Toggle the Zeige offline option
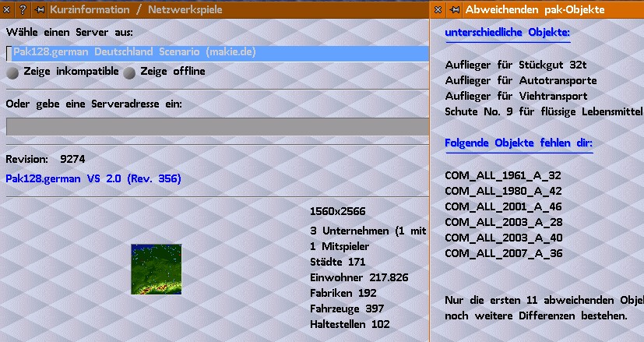This screenshot has width=644, height=342. pyautogui.click(x=130, y=72)
